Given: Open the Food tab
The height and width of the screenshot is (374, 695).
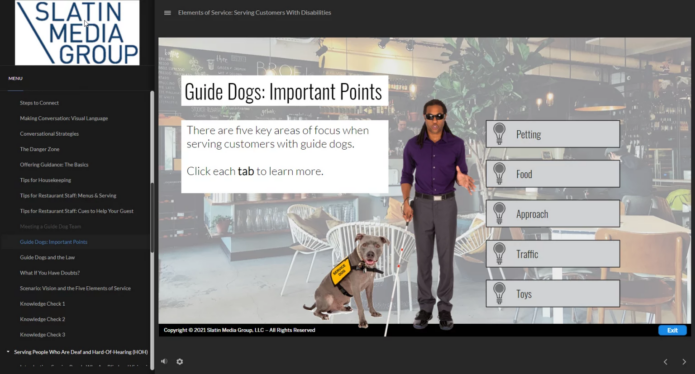Looking at the screenshot, I should [x=553, y=174].
